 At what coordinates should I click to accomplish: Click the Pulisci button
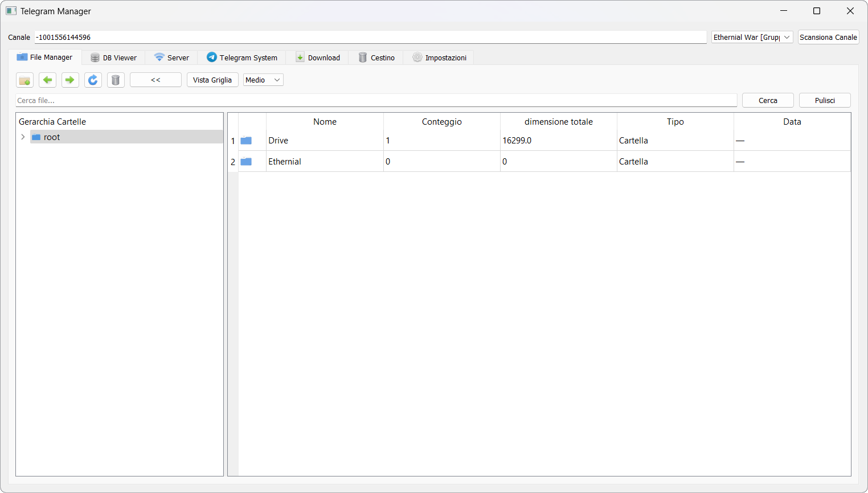click(x=825, y=100)
